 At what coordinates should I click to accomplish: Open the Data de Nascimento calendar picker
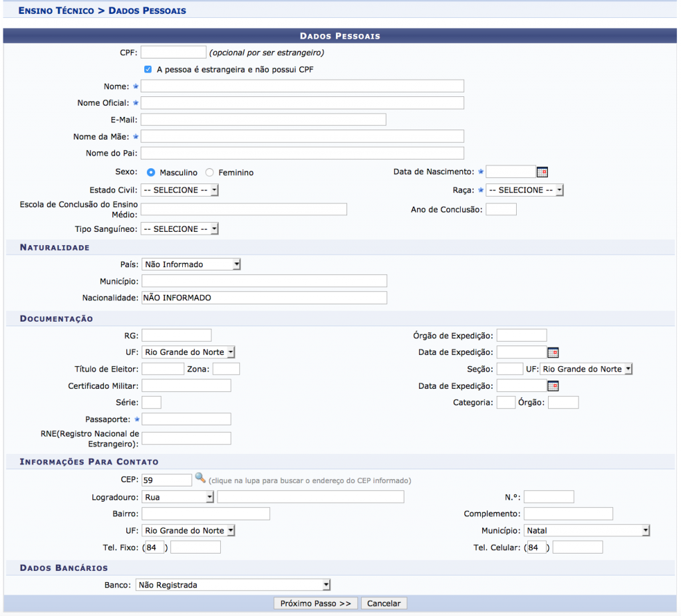[542, 172]
